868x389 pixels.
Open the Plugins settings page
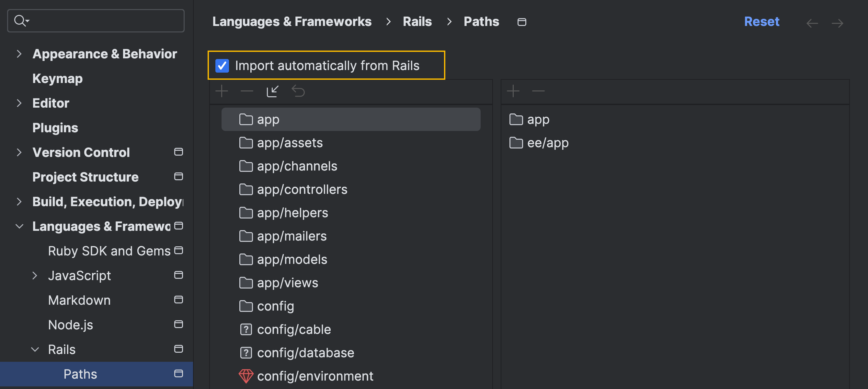tap(55, 128)
